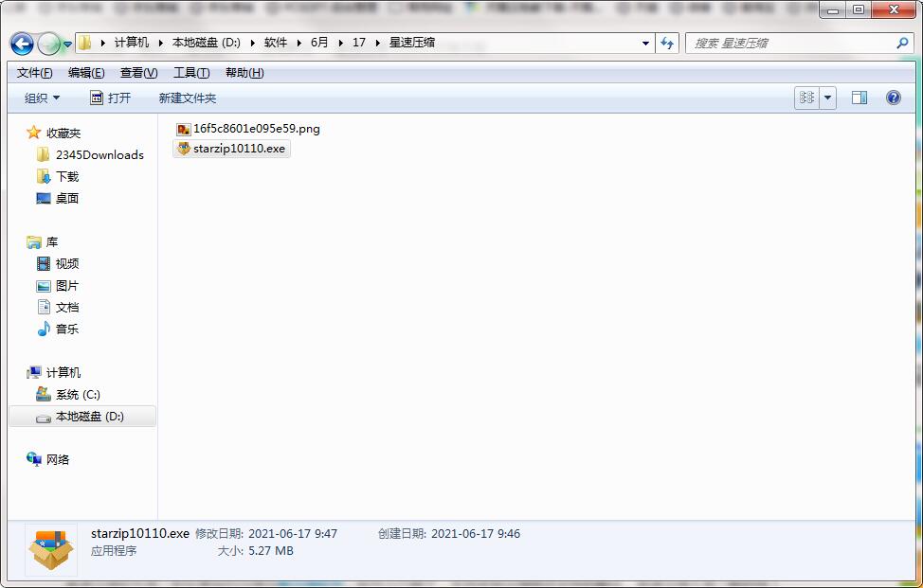This screenshot has width=923, height=588.
Task: Open the 查看(V) menu
Action: coord(139,73)
